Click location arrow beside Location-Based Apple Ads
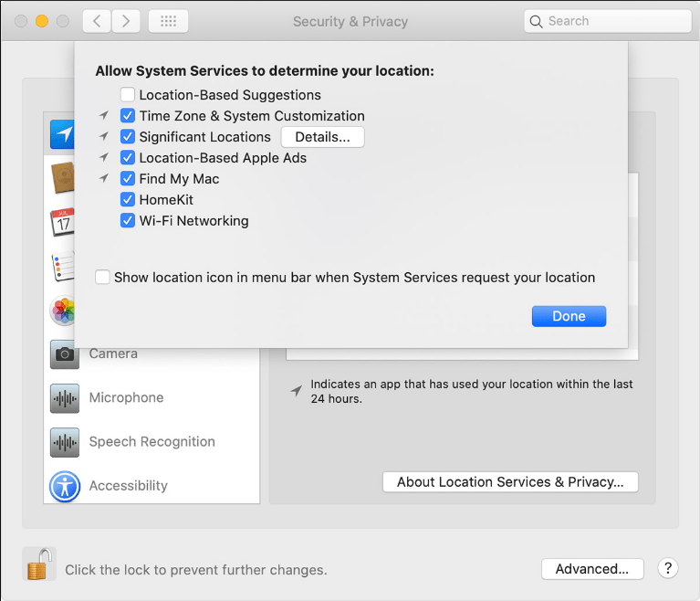 click(104, 157)
